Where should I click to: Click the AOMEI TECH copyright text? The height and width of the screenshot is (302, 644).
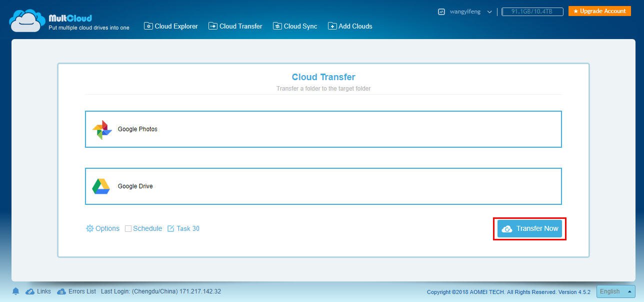(x=508, y=292)
